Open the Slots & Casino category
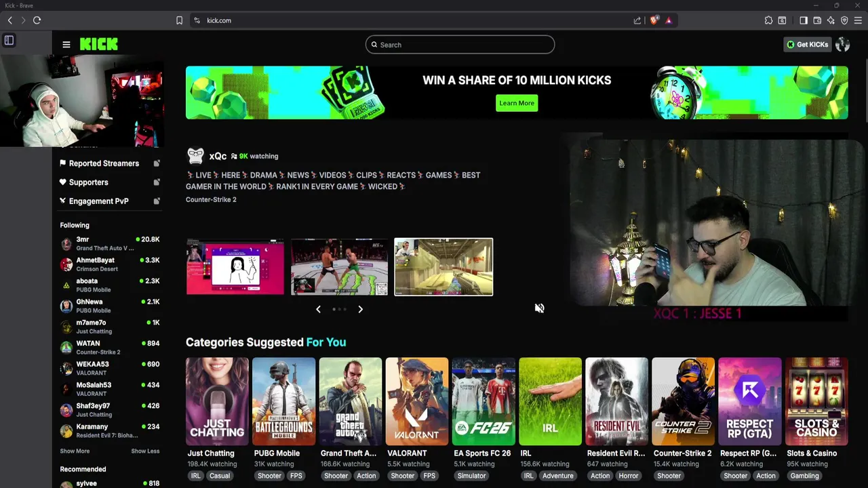The height and width of the screenshot is (488, 868). pos(816,401)
